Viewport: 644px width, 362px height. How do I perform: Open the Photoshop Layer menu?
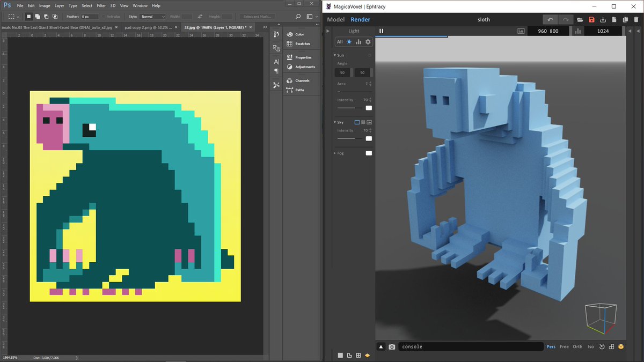(59, 5)
